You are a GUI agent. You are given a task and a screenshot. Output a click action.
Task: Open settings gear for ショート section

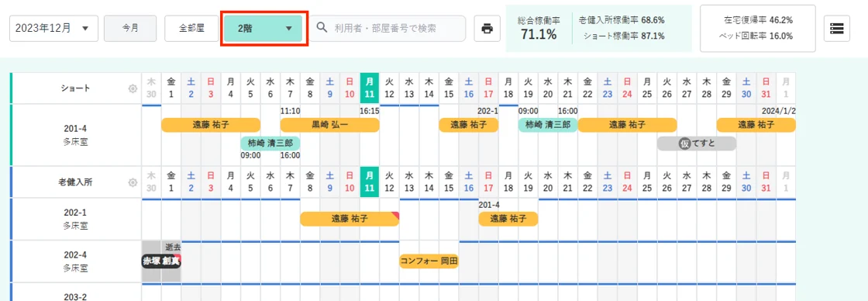[133, 88]
